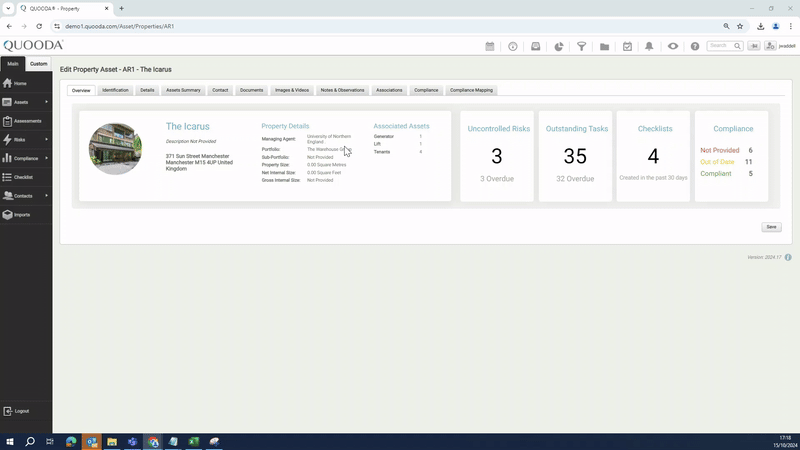Switch to the Custom sidebar tab
The width and height of the screenshot is (800, 450).
pos(38,64)
